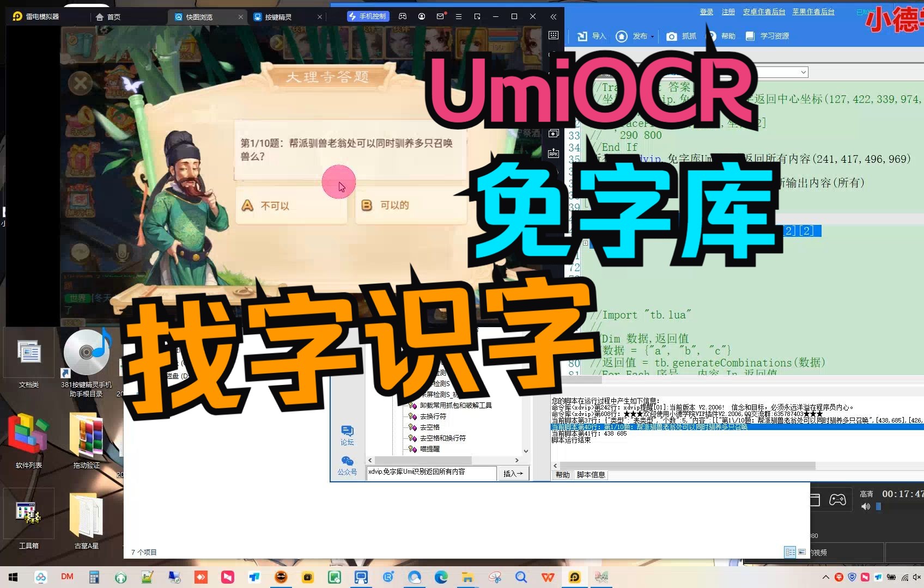924x588 pixels.
Task: Click the 登录 login link
Action: pos(706,11)
